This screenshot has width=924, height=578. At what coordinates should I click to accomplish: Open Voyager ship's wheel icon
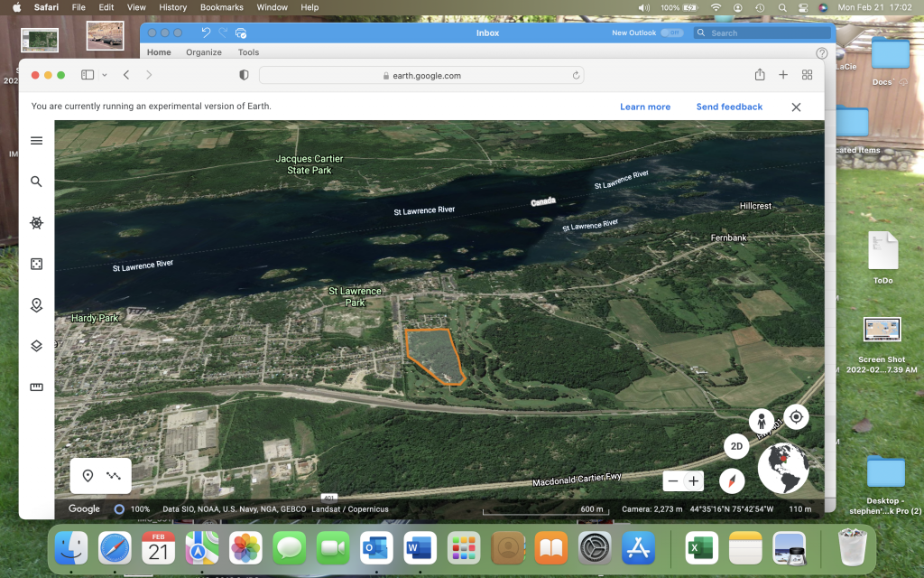[x=36, y=223]
